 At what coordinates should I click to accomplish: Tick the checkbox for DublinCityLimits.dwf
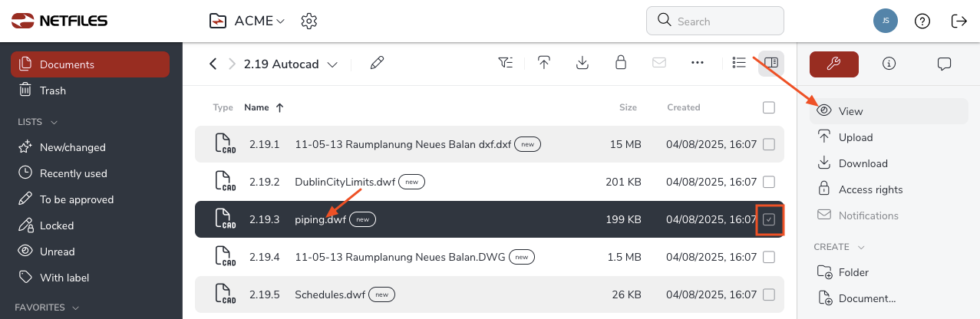(x=769, y=183)
